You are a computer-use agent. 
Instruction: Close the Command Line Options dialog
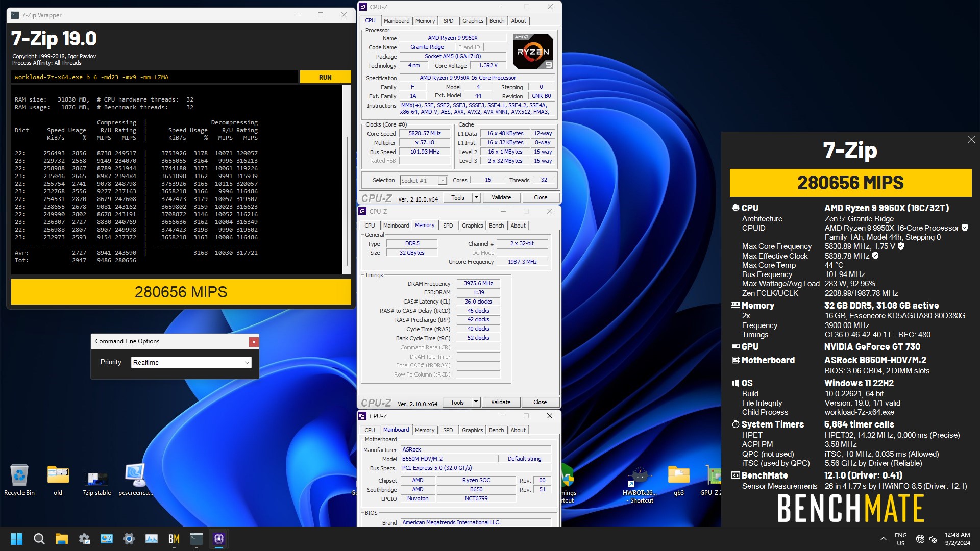pyautogui.click(x=254, y=342)
